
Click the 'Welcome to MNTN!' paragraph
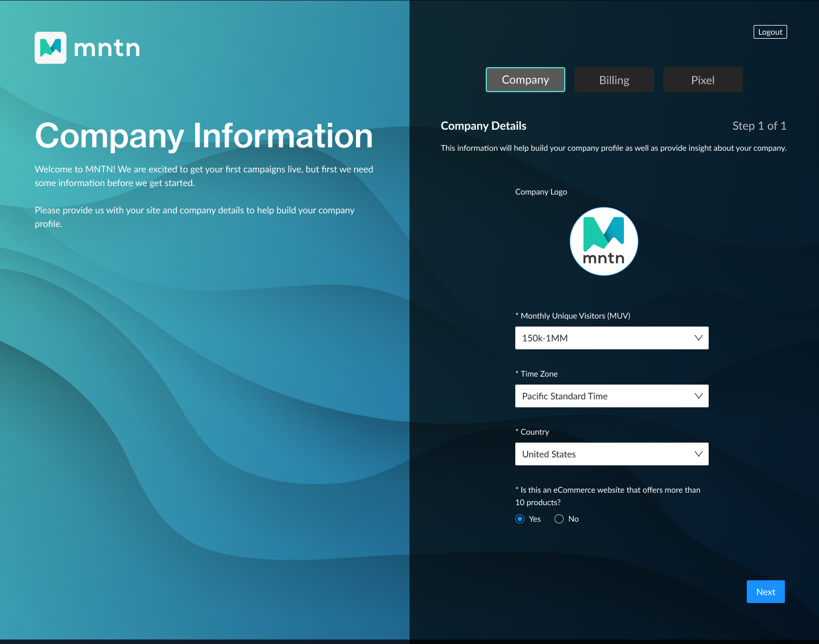pos(204,176)
